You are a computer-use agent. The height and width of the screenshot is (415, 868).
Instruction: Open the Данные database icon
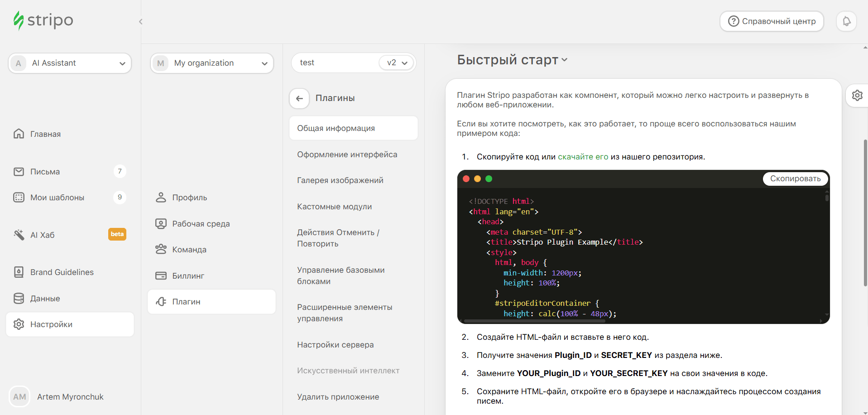click(x=19, y=298)
